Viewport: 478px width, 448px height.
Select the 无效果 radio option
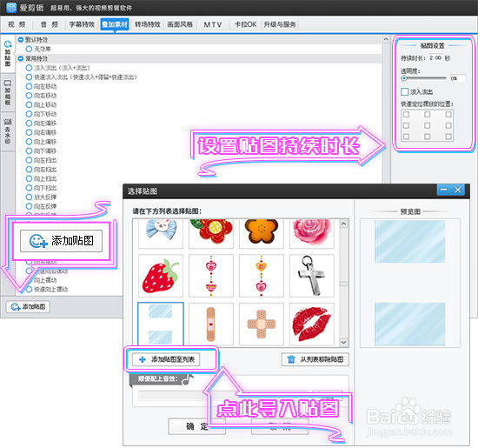click(x=29, y=49)
